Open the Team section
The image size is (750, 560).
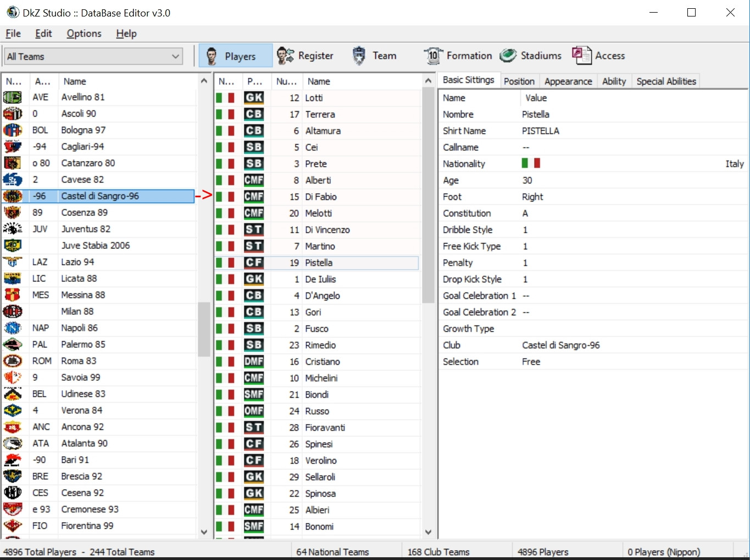click(x=374, y=56)
